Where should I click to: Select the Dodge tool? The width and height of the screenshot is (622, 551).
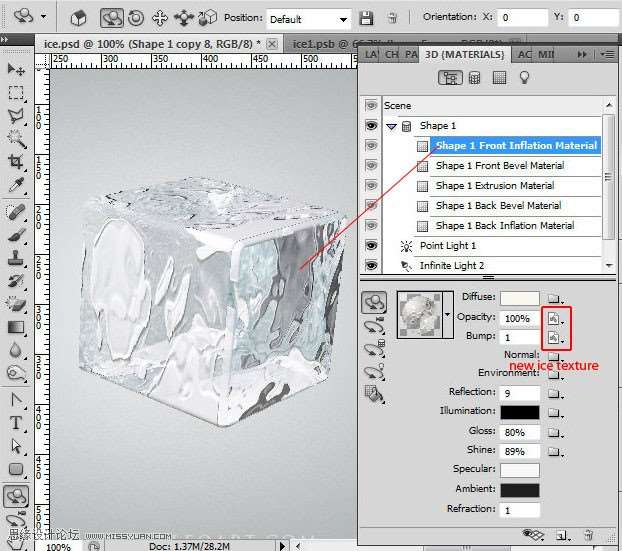coord(16,373)
